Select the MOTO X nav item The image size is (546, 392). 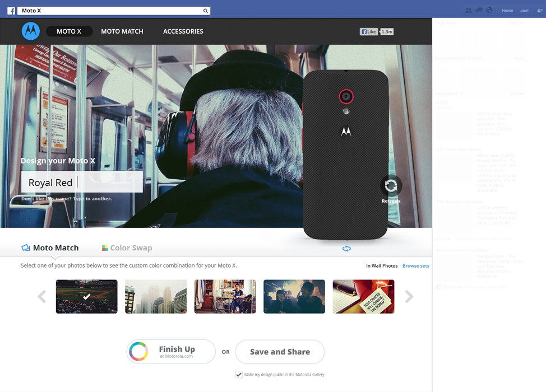click(69, 31)
